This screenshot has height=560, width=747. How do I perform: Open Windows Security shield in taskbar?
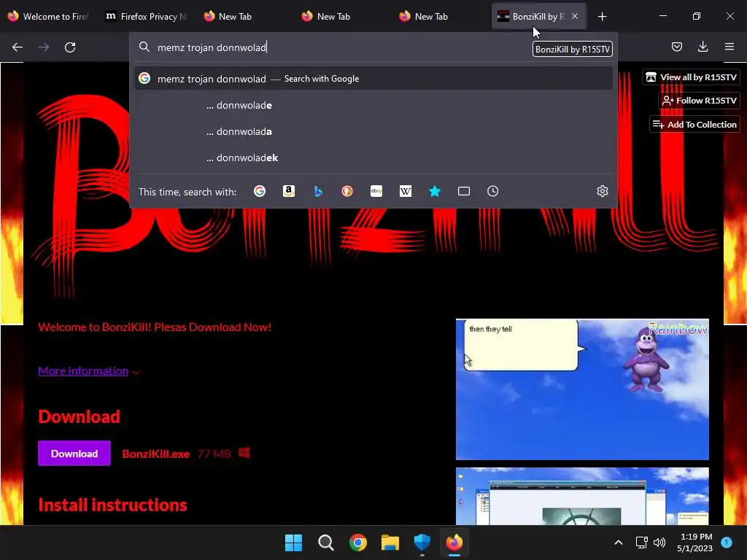coord(422,542)
